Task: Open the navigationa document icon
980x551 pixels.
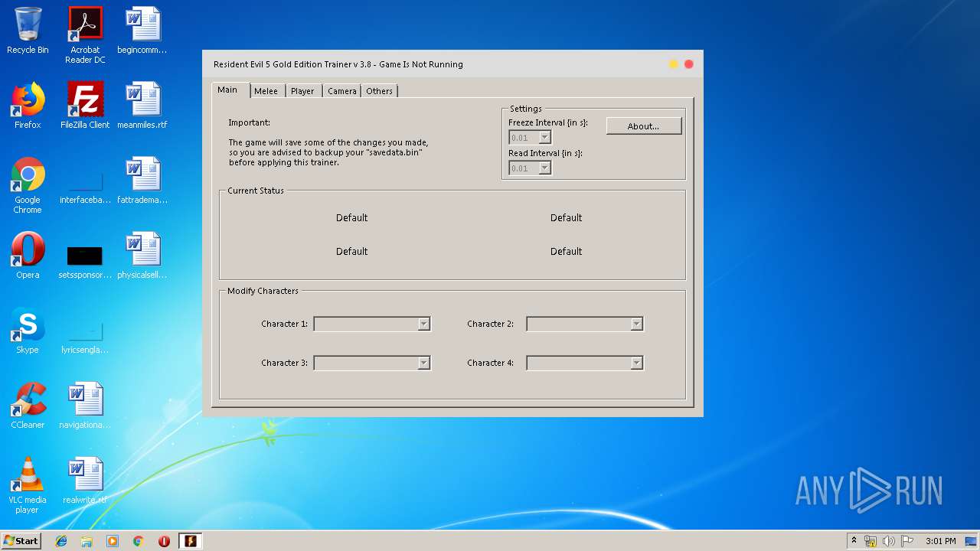Action: coord(85,406)
